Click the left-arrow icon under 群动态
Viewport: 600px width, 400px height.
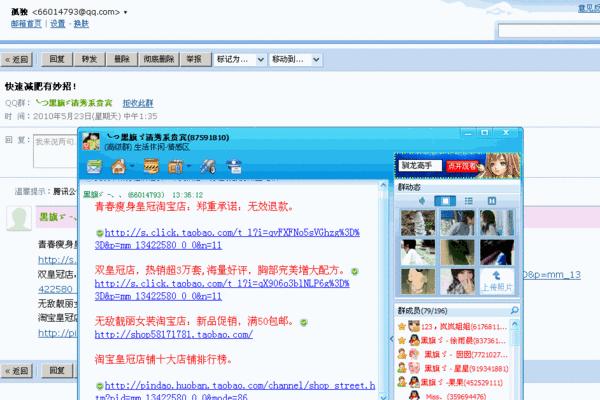(422, 201)
